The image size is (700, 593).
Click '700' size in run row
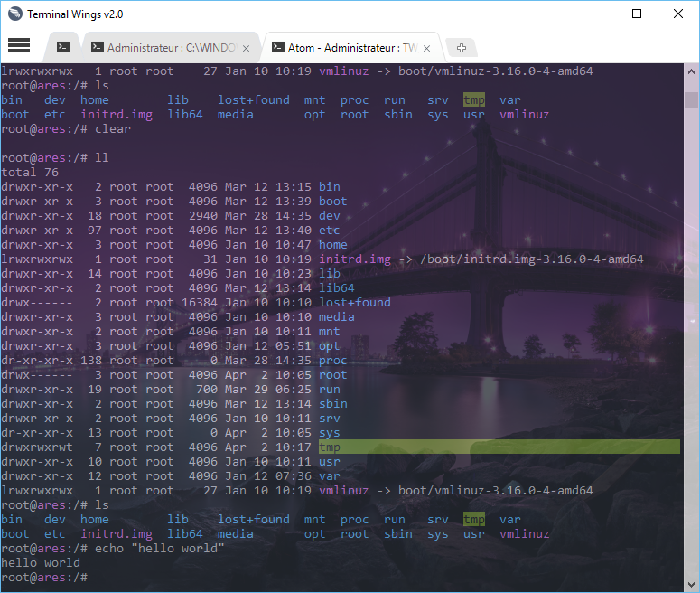click(206, 390)
